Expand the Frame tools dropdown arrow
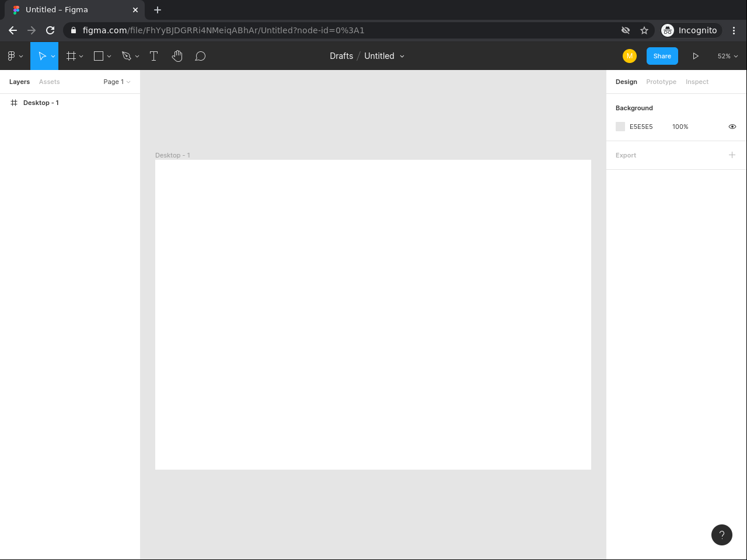 click(x=81, y=57)
